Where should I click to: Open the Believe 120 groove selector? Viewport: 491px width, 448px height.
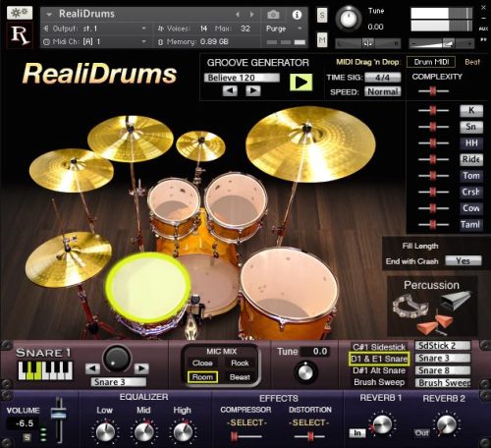(x=242, y=78)
